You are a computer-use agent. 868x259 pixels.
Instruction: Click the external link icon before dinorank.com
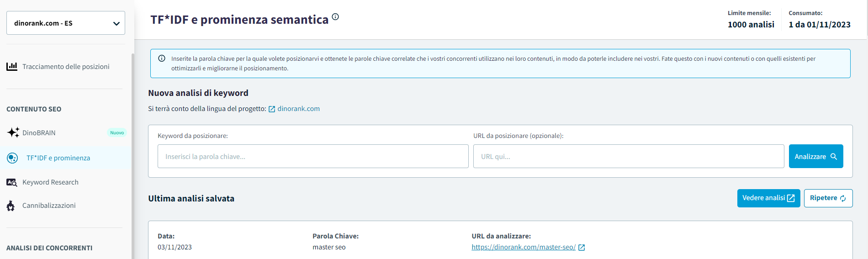(x=272, y=109)
